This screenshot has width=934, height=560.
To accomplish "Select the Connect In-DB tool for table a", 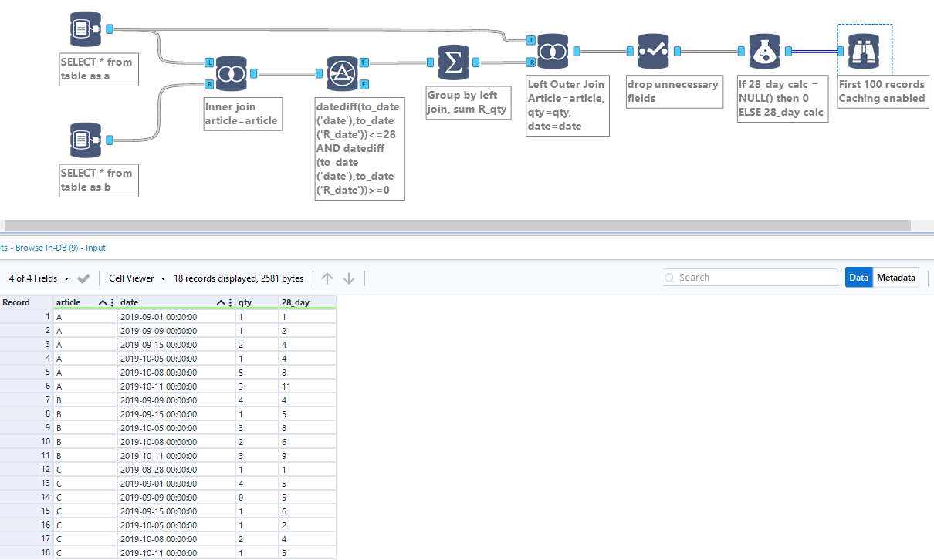I will (x=85, y=29).
